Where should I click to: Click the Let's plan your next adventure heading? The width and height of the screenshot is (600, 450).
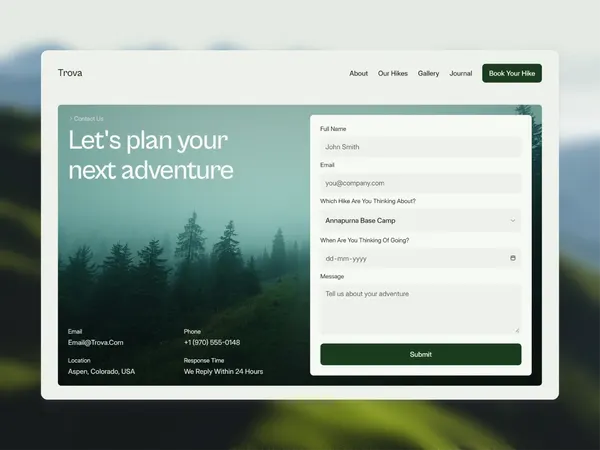coord(151,155)
